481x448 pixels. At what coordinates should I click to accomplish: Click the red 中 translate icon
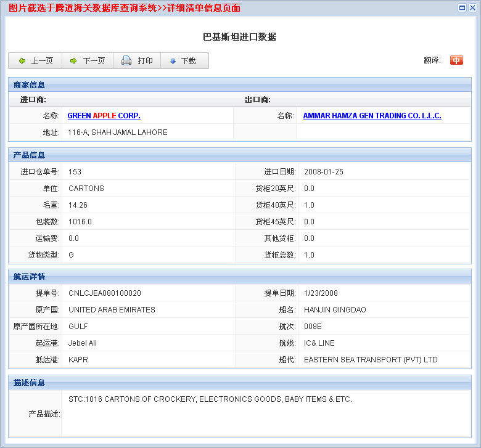tap(456, 60)
